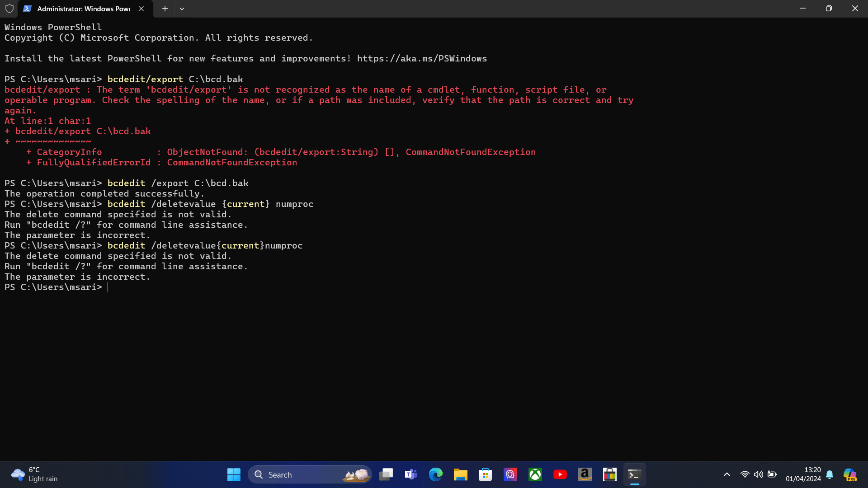
Task: Open File Explorer from the taskbar
Action: (x=461, y=474)
